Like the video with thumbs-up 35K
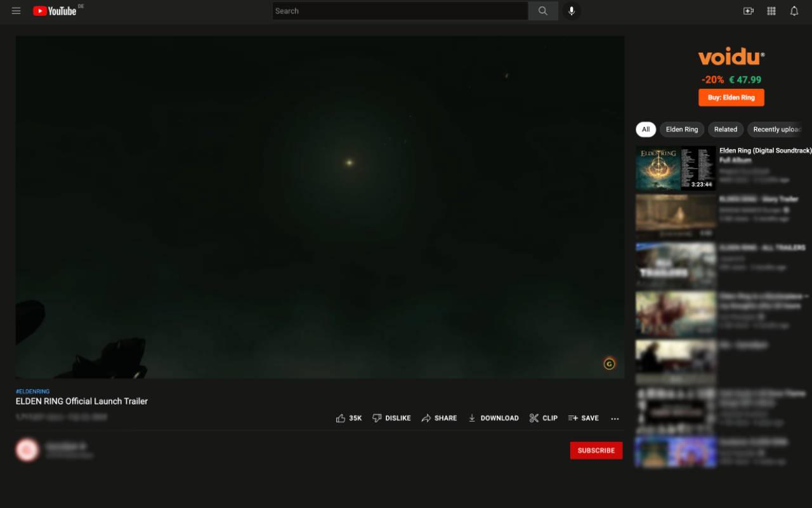 point(349,418)
